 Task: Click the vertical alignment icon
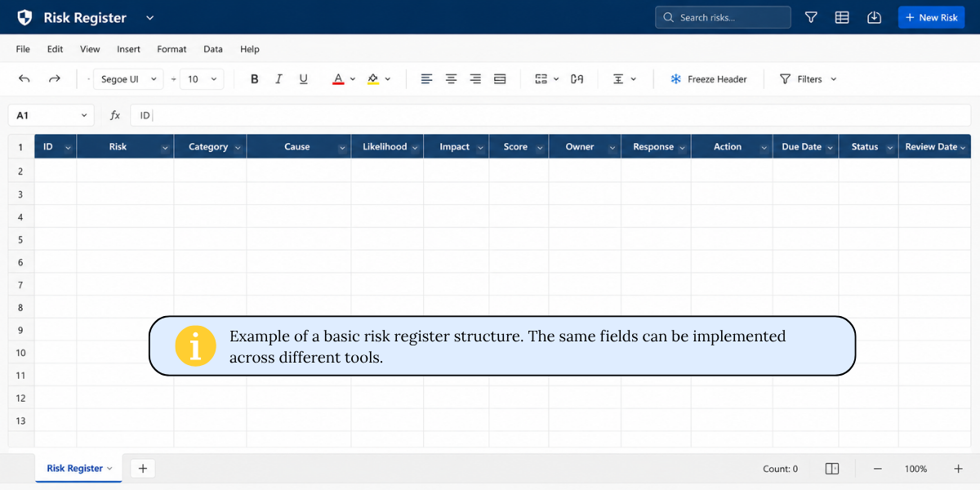click(x=618, y=79)
